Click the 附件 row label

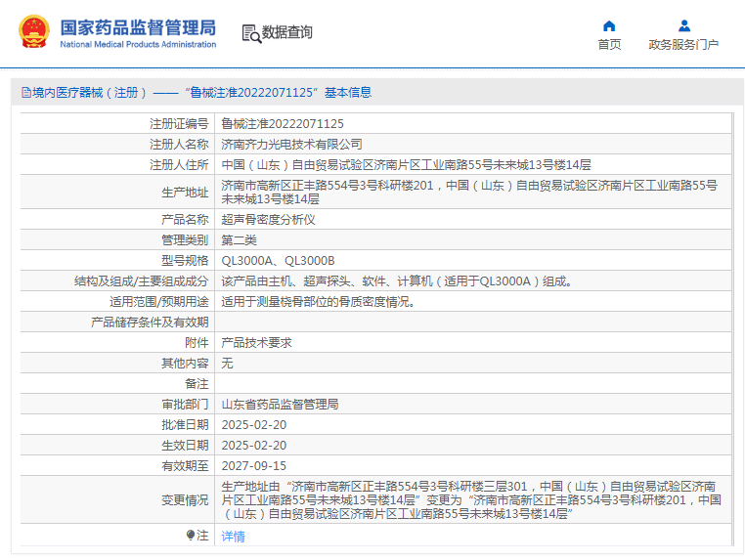coord(197,342)
